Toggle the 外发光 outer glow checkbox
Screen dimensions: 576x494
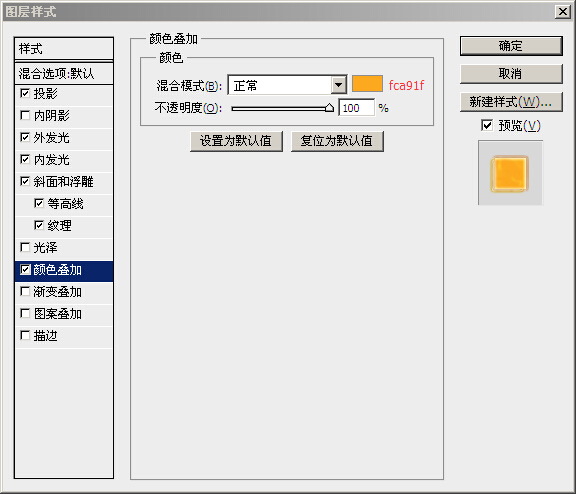click(25, 138)
